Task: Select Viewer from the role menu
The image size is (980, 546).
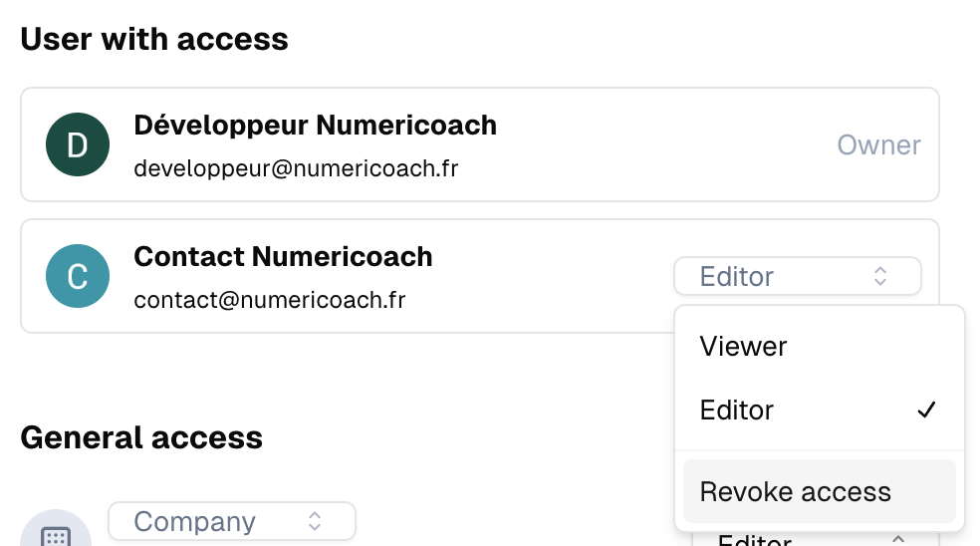Action: click(820, 346)
